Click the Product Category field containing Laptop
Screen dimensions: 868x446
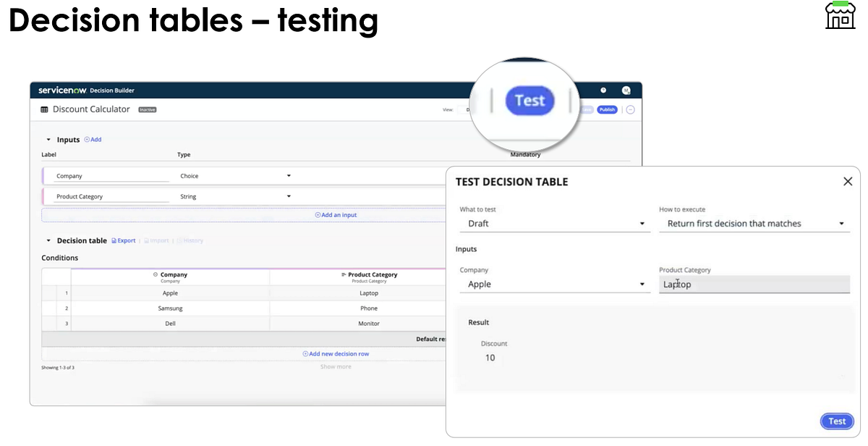point(754,284)
